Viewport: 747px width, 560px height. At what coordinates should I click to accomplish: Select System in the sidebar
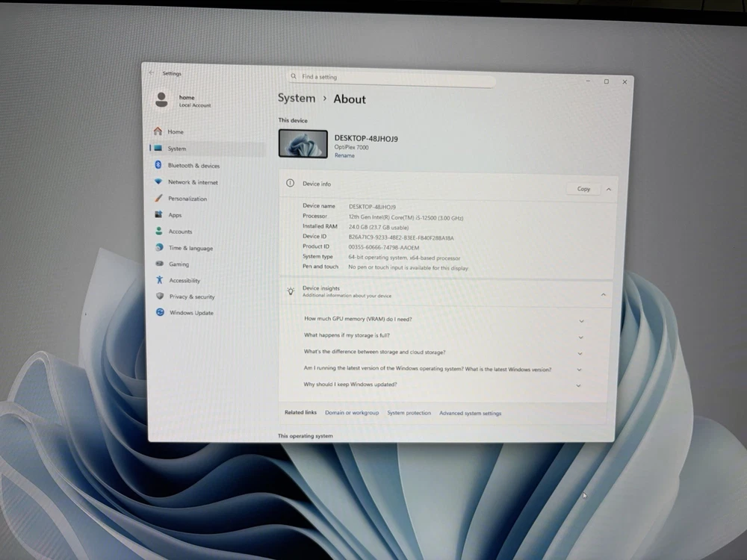177,149
